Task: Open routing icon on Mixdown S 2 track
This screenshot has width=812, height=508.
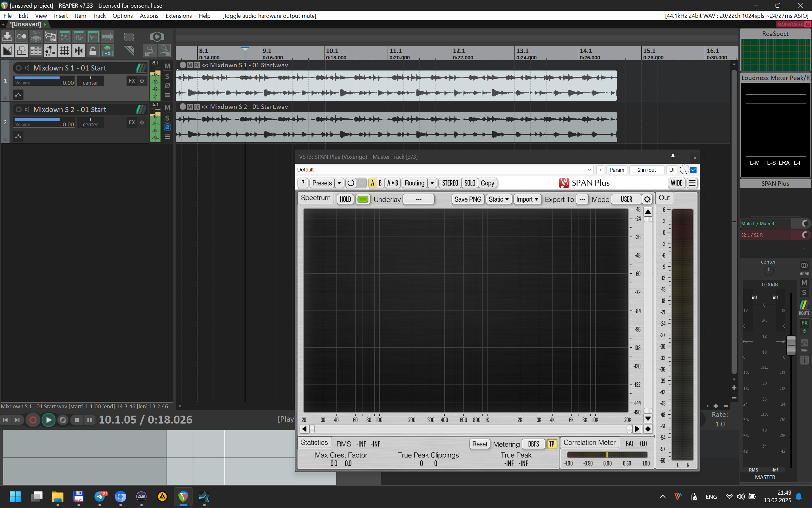Action: (141, 110)
